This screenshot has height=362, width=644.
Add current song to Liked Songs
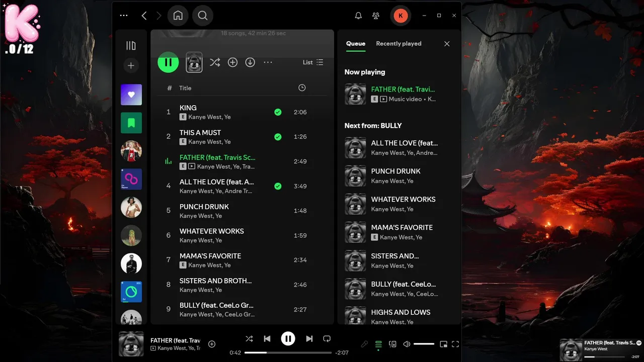[212, 344]
